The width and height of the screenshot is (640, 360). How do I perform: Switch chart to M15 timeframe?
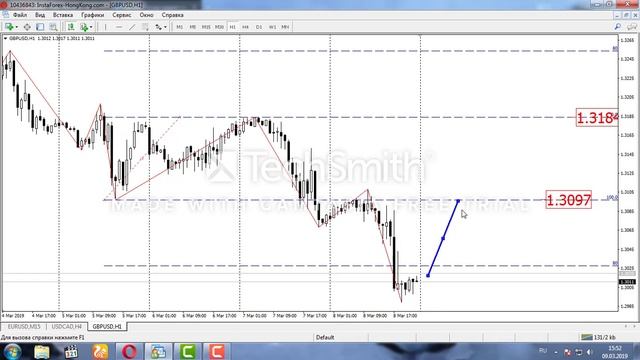[206, 27]
